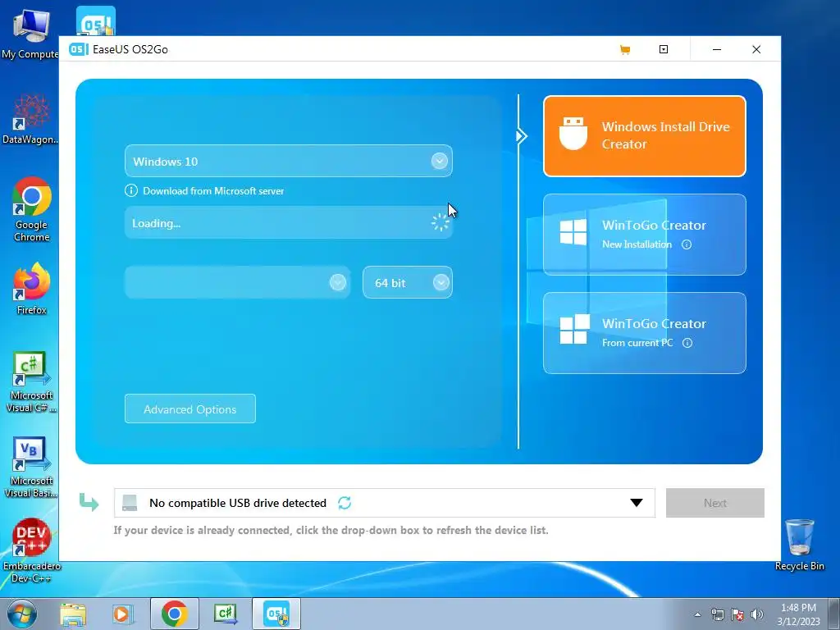Click the USB drive icon on orange card
This screenshot has height=630, width=840.
click(x=573, y=134)
